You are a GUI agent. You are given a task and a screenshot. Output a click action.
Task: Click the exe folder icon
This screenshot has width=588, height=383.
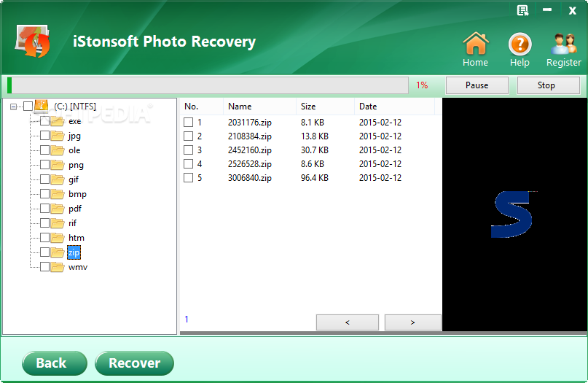pos(58,121)
